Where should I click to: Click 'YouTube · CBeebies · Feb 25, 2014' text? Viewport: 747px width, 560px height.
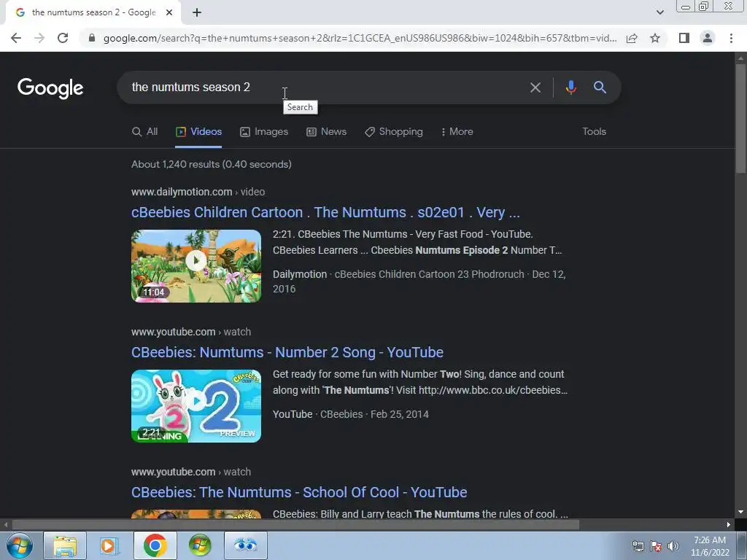tap(351, 414)
